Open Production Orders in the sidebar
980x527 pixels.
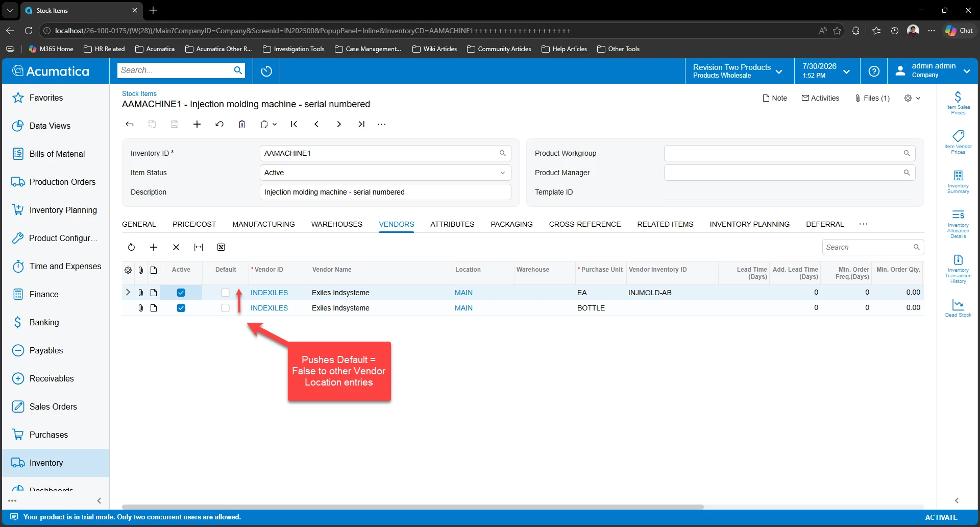click(x=56, y=182)
